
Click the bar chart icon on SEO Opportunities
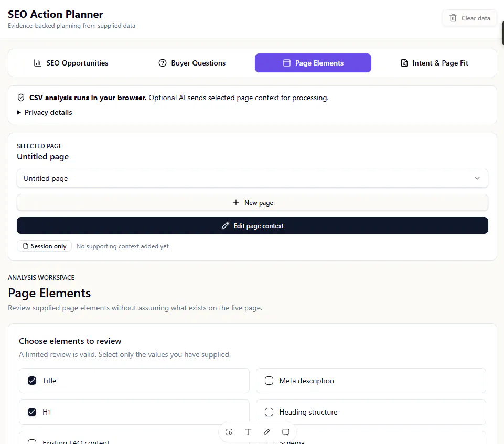tap(38, 63)
